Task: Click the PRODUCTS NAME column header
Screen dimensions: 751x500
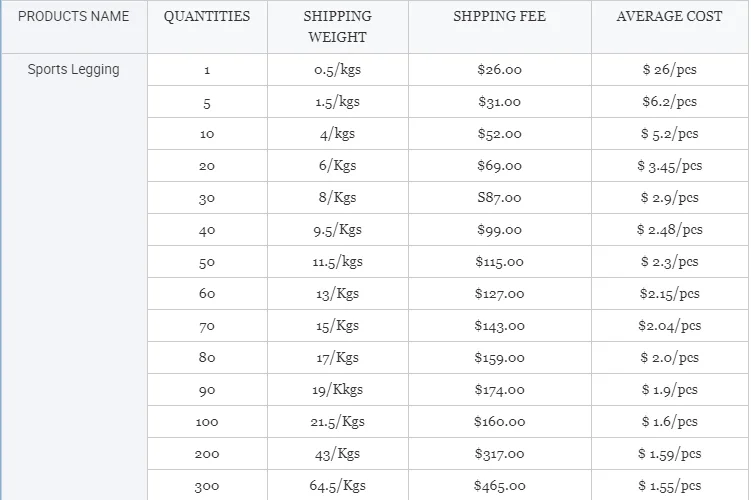Action: point(74,17)
